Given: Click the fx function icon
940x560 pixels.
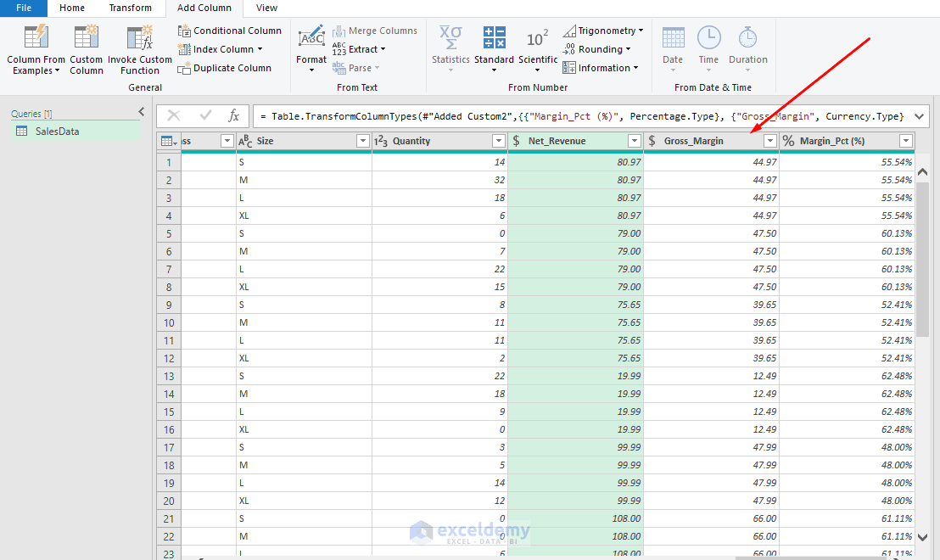Looking at the screenshot, I should coord(234,115).
